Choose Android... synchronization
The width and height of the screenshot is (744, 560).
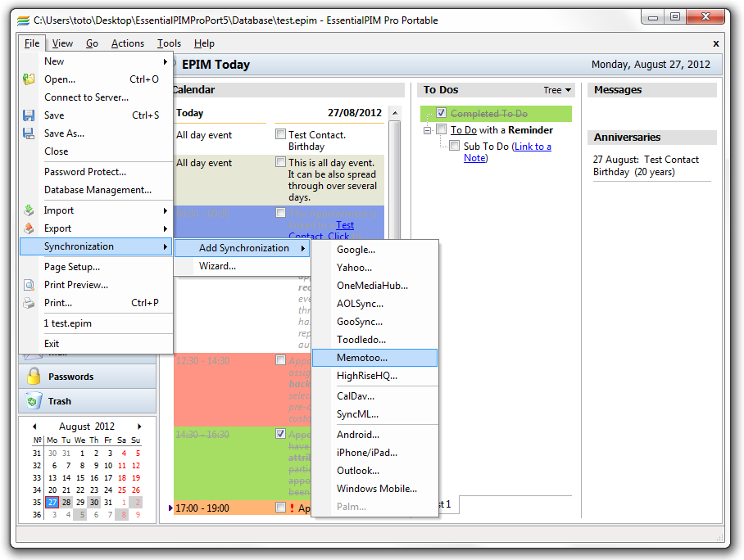tap(374, 435)
